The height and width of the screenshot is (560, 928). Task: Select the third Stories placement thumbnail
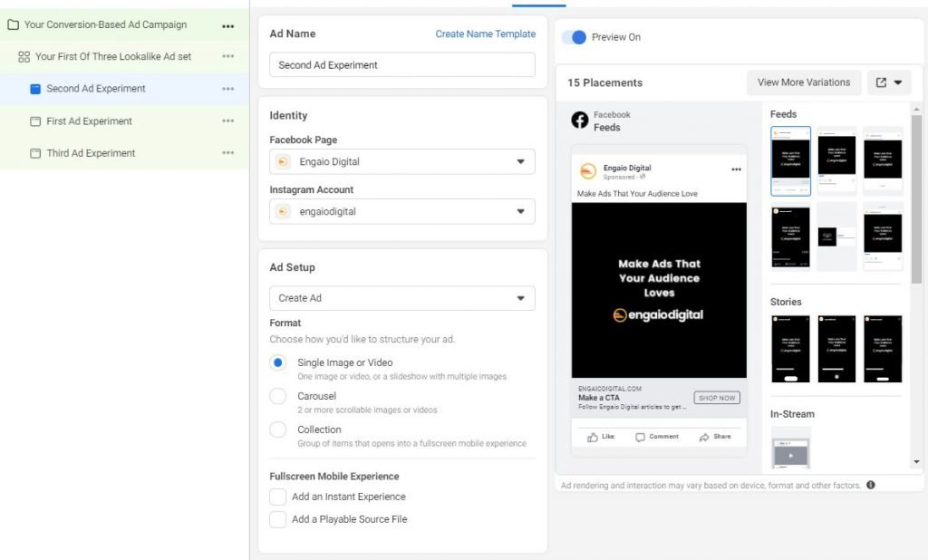pyautogui.click(x=883, y=349)
